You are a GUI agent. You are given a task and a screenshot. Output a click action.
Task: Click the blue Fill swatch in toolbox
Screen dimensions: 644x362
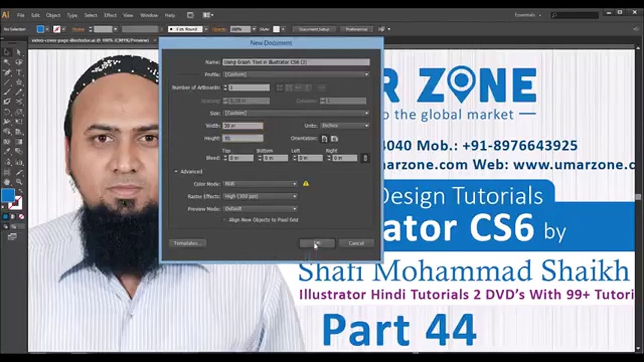(8, 196)
